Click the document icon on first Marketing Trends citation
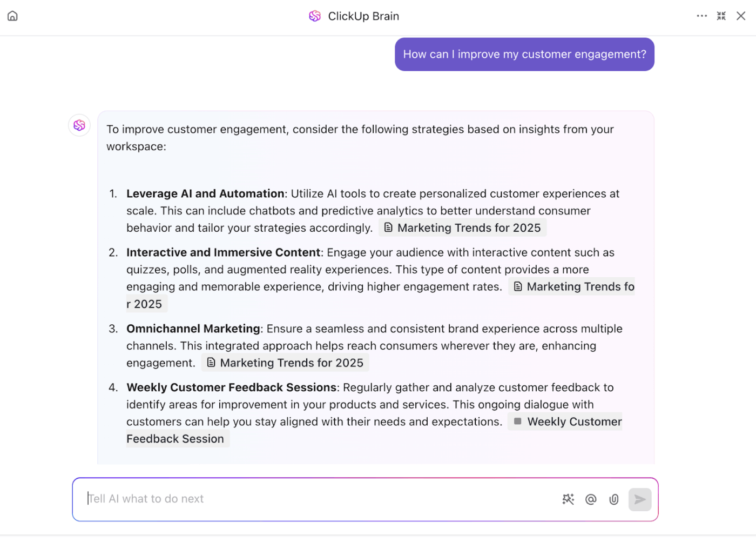 tap(388, 227)
